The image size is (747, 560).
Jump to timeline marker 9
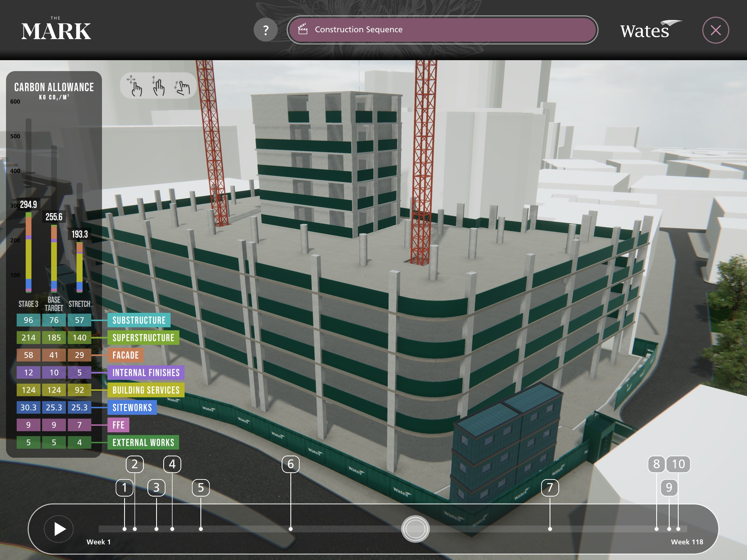coord(669,487)
